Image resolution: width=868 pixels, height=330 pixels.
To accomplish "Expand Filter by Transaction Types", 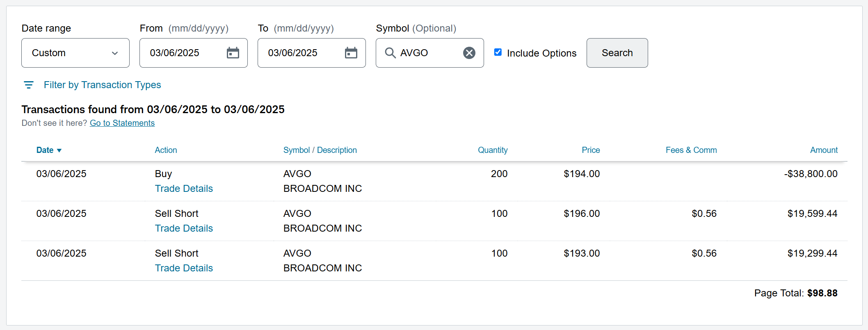I will click(x=102, y=85).
